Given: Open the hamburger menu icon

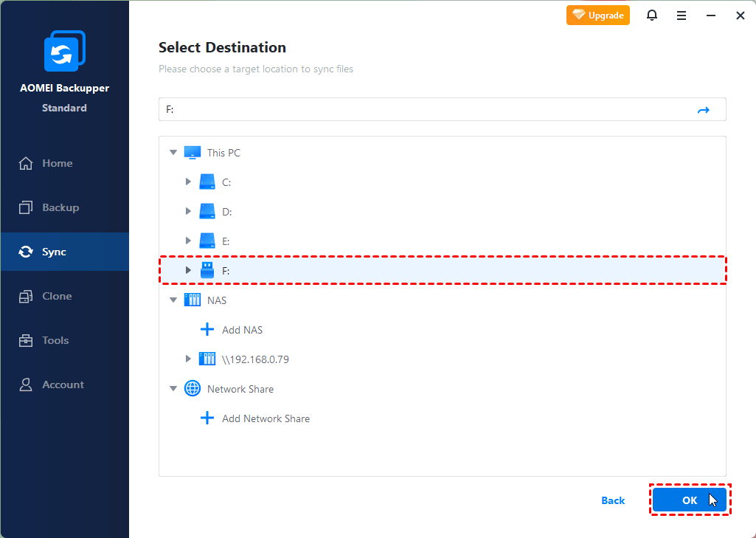Looking at the screenshot, I should 682,15.
